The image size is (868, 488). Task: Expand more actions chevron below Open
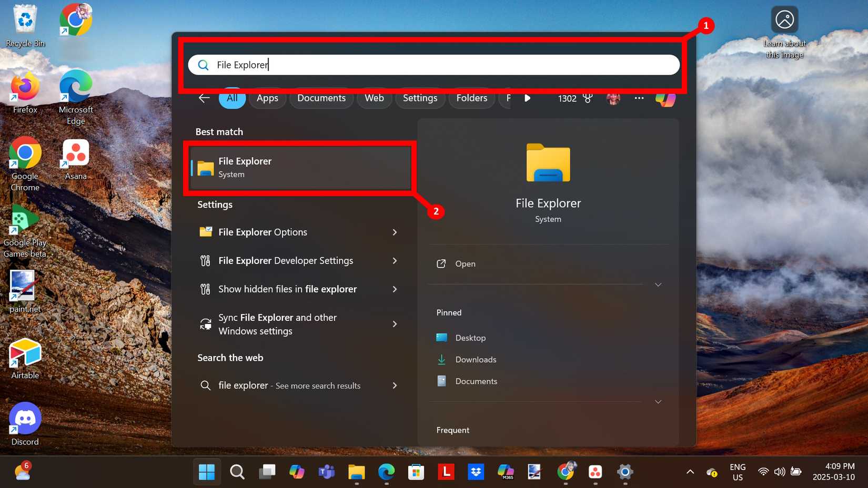pyautogui.click(x=658, y=285)
